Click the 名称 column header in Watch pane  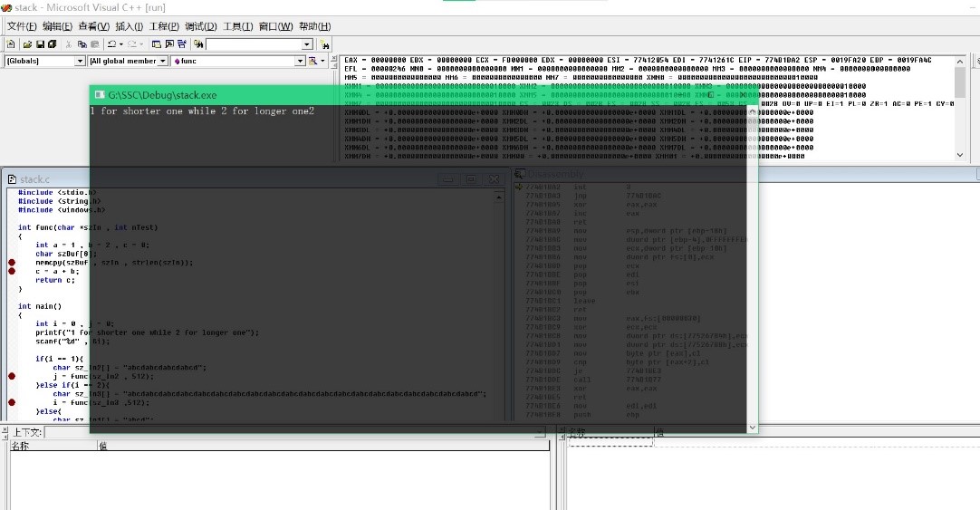point(610,432)
